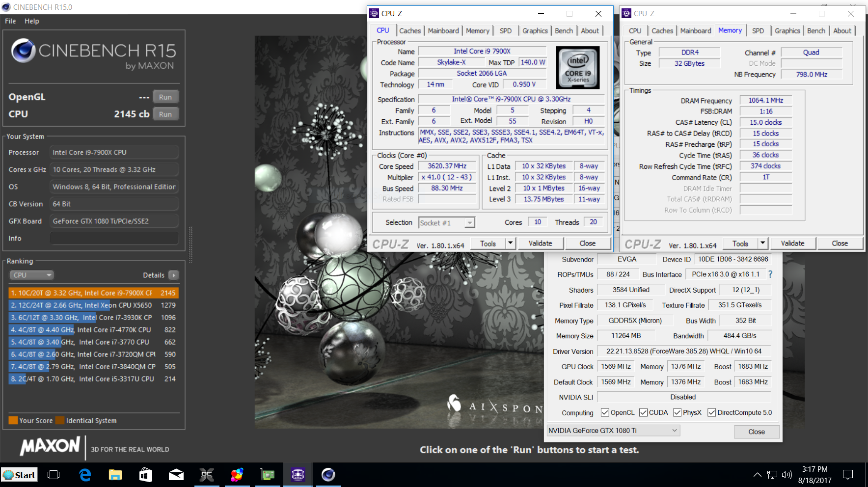Open Action Center notifications icon
Viewport: 868px width, 487px height.
(848, 475)
